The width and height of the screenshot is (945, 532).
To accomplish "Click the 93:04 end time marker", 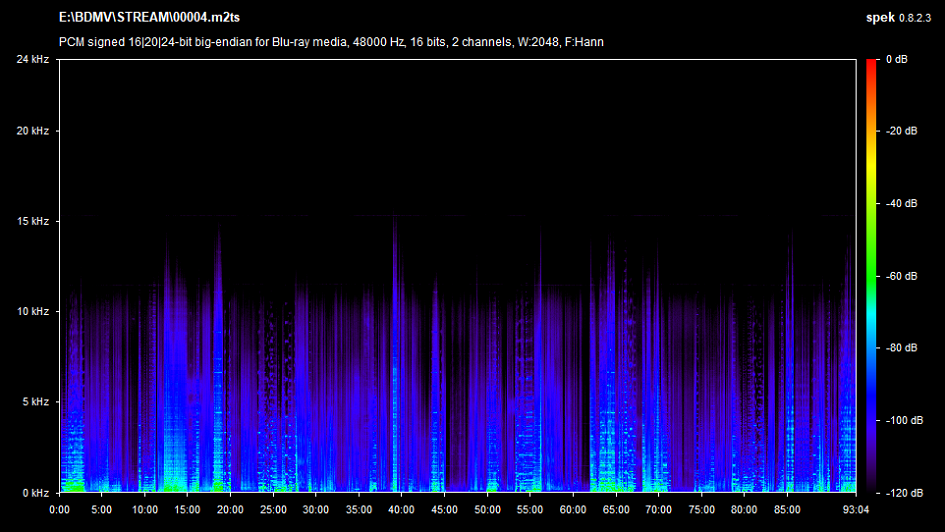I will click(856, 509).
